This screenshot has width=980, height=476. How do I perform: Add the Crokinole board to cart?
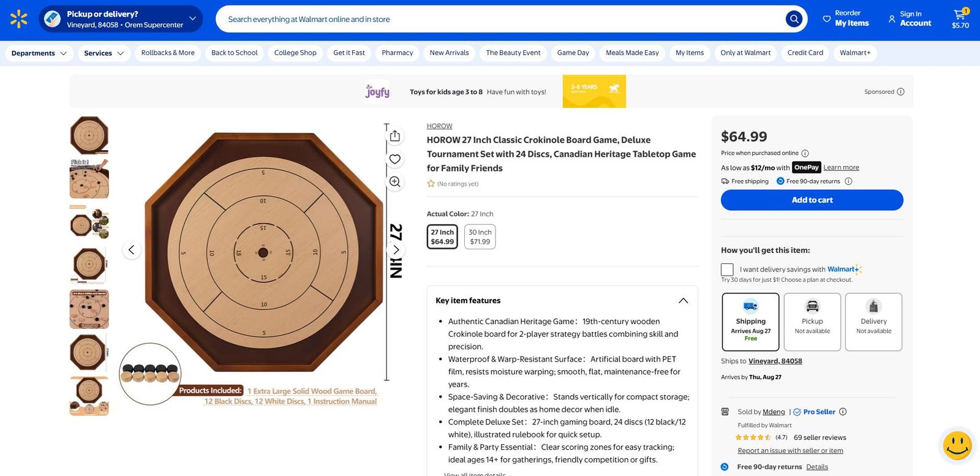pyautogui.click(x=812, y=200)
